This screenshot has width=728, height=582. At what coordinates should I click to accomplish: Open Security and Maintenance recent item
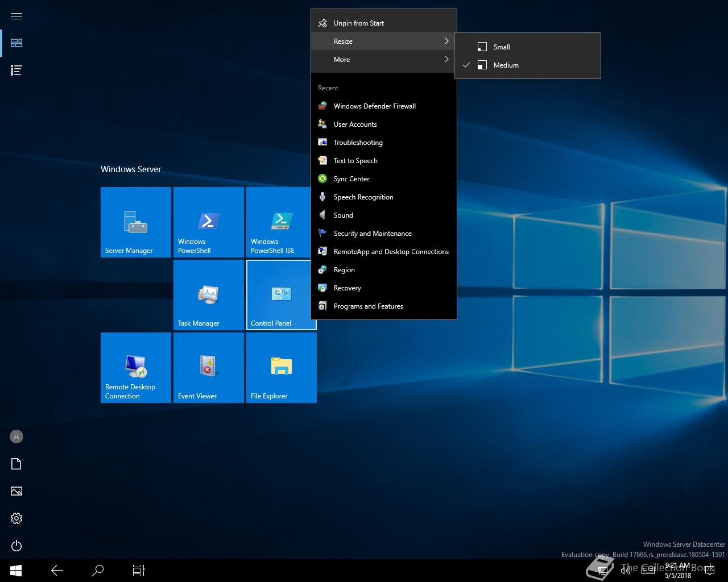coord(384,234)
